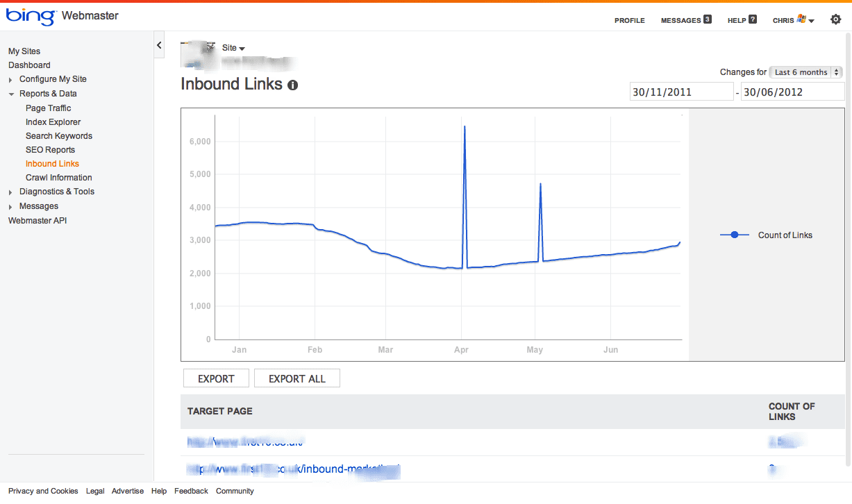Viewport: 852px width, 504px height.
Task: Collapse Reports & Data section
Action: tap(11, 94)
